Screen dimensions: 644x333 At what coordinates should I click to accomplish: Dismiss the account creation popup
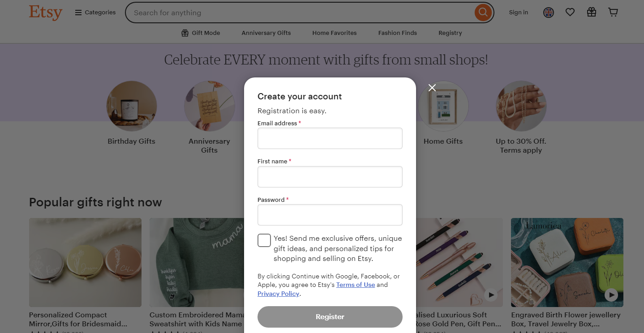pyautogui.click(x=432, y=88)
